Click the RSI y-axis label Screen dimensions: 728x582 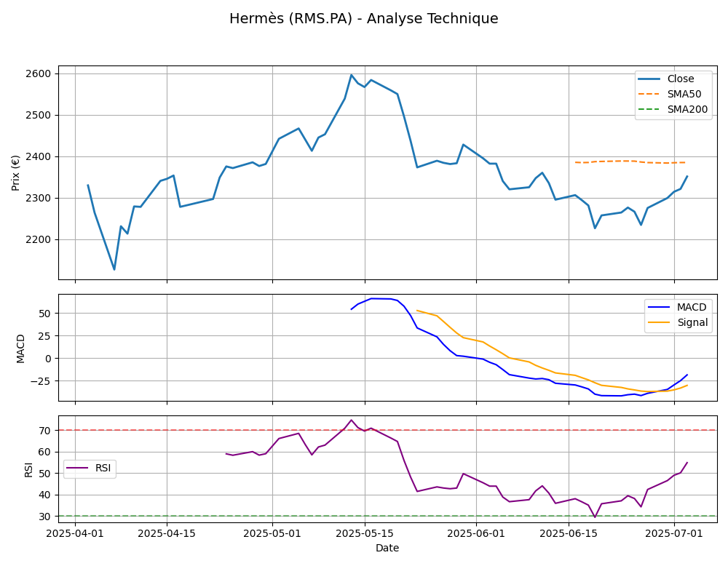tap(28, 470)
